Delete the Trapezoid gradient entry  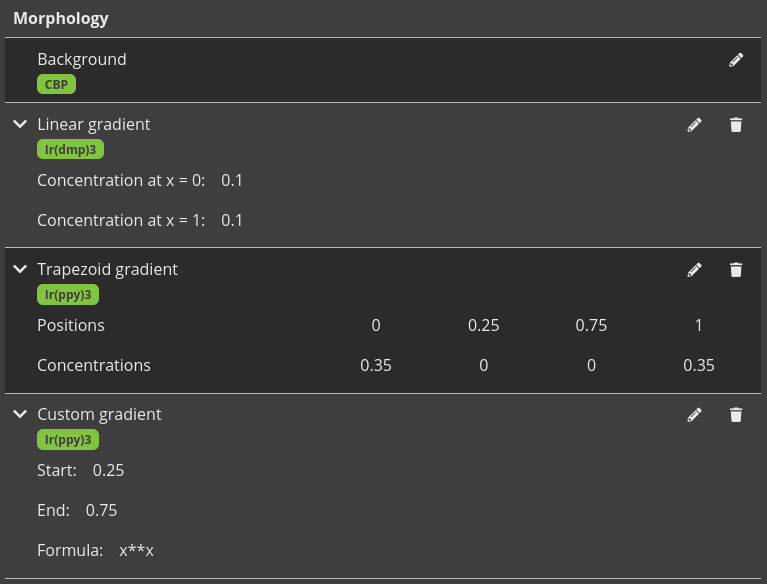736,270
